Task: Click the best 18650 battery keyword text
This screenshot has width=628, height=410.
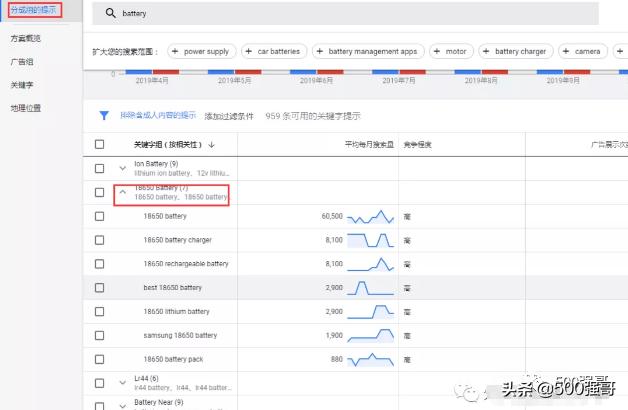Action: tap(173, 287)
